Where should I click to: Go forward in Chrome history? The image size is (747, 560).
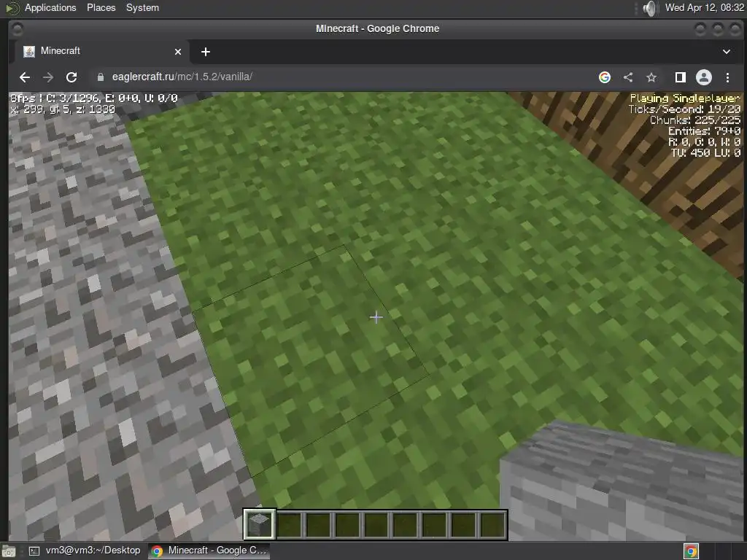(x=48, y=77)
